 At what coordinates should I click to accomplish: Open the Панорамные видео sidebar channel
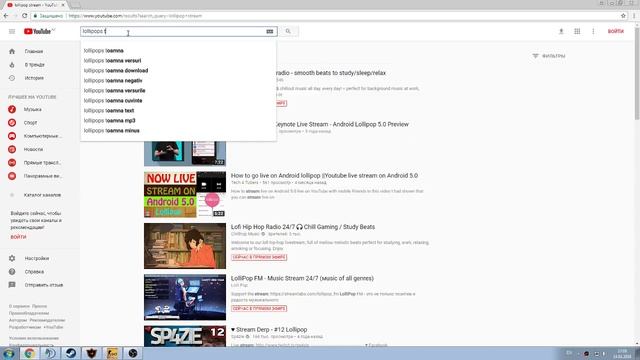[40, 176]
